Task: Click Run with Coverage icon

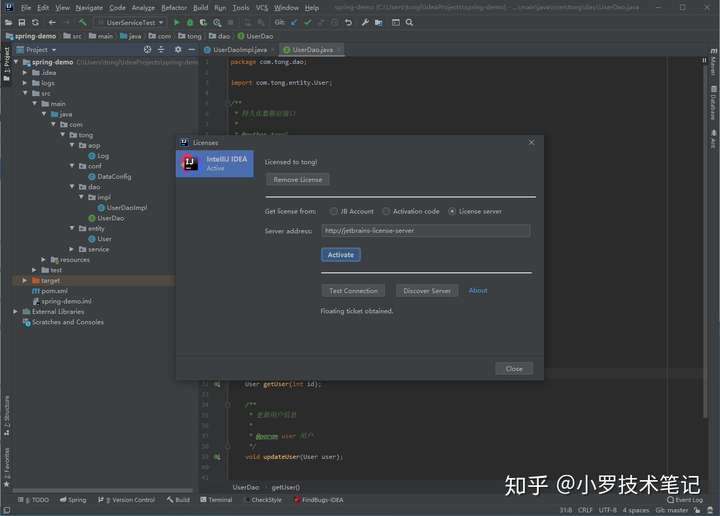Action: [x=203, y=22]
